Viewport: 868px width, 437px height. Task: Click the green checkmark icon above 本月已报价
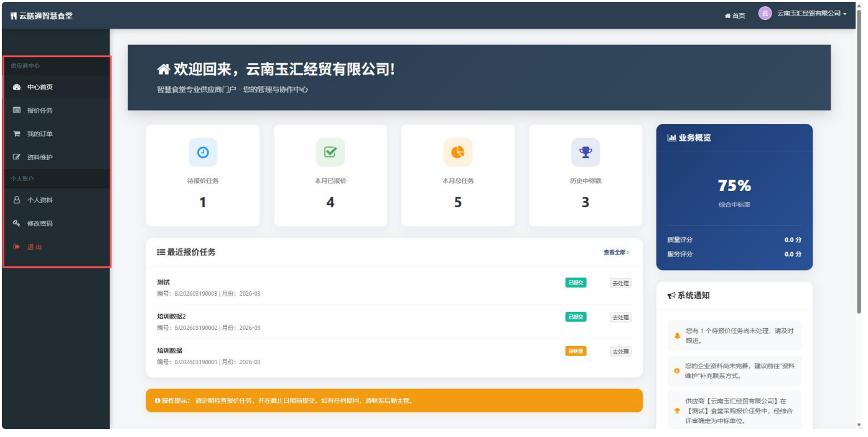tap(330, 153)
